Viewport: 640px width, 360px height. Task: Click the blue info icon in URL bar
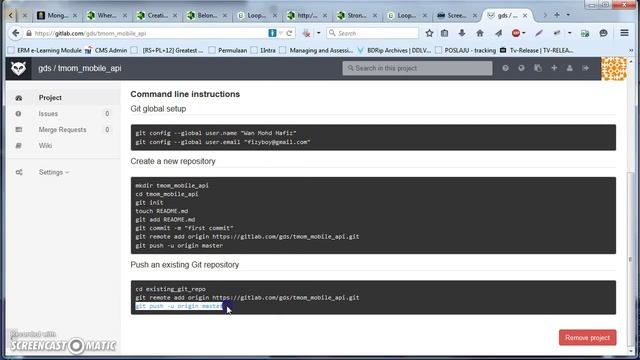(272, 33)
